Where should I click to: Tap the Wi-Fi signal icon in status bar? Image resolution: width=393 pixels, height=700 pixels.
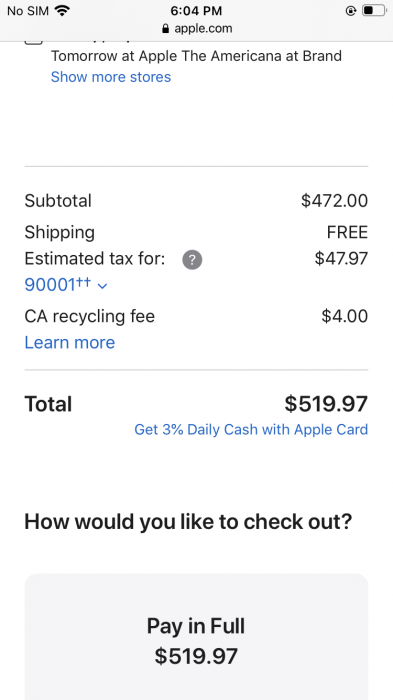pyautogui.click(x=62, y=10)
